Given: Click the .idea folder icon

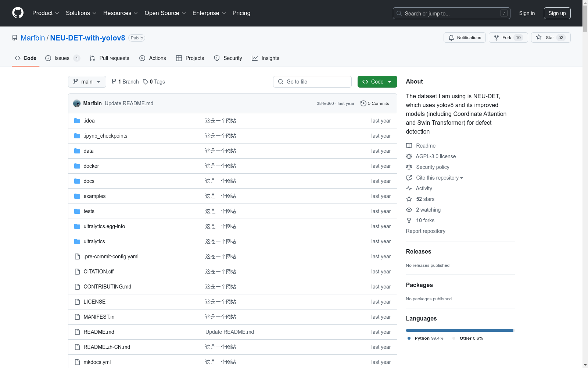Looking at the screenshot, I should coord(77,121).
